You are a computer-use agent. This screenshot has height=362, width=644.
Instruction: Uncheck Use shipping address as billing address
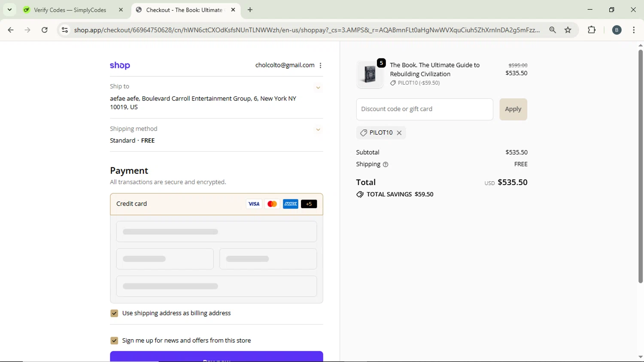[114, 313]
